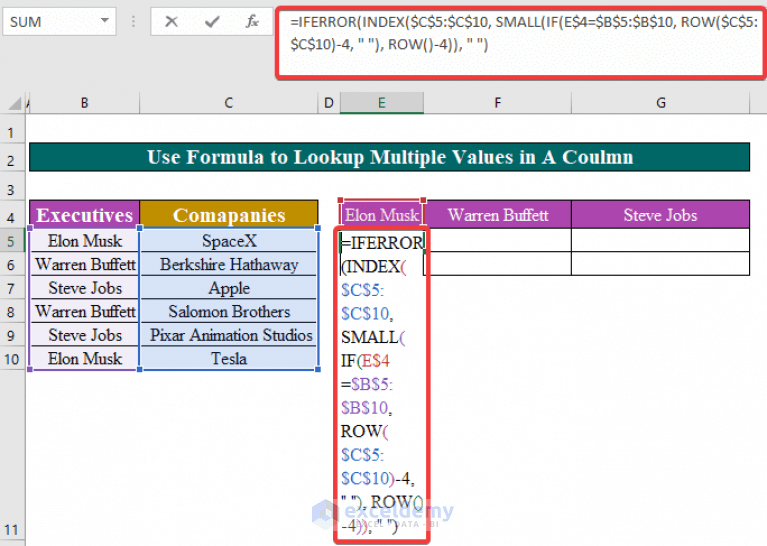
Task: Select empty cell G6
Action: coord(660,264)
